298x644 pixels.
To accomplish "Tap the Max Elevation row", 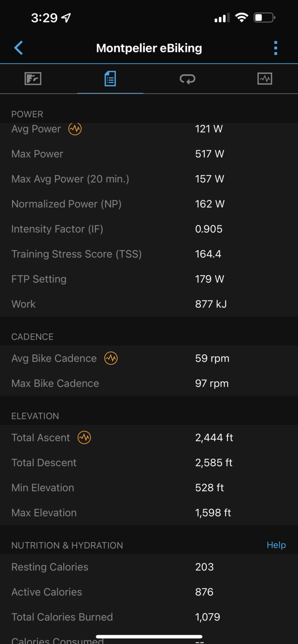I will tap(149, 513).
